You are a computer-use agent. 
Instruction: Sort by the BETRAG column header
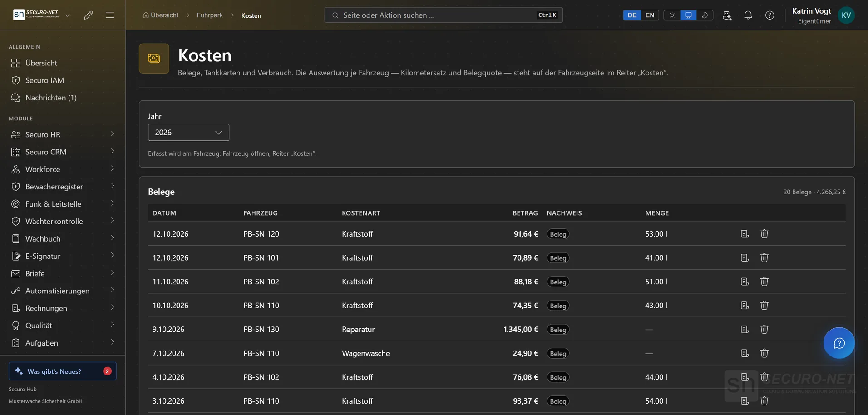point(525,213)
